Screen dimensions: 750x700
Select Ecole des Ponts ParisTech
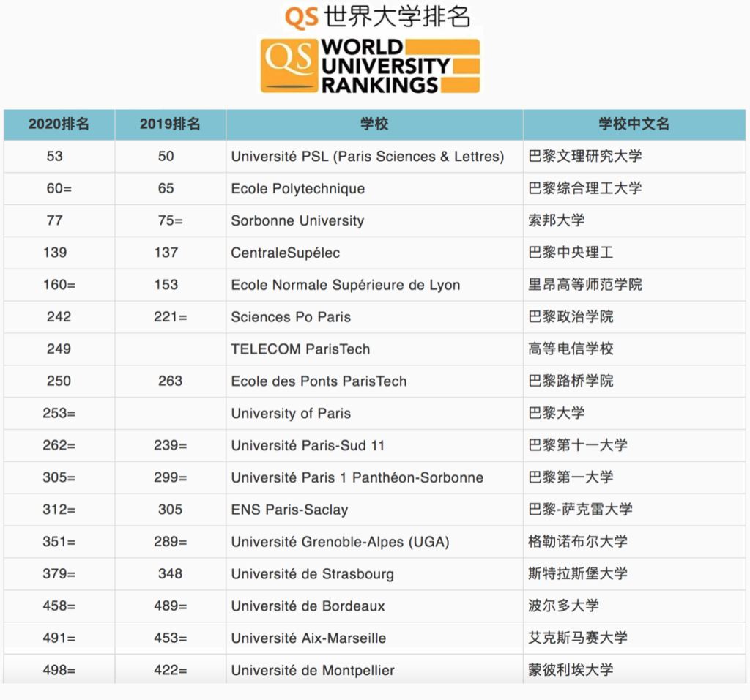tap(319, 381)
